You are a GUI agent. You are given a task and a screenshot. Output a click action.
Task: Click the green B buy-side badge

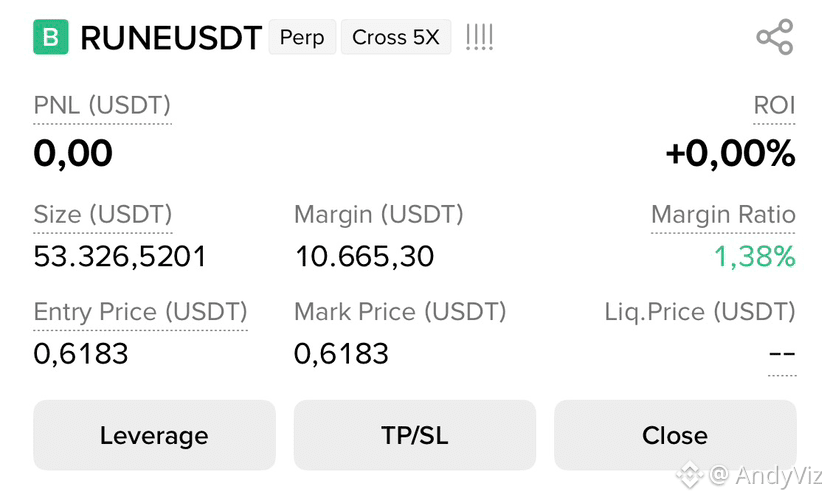[x=51, y=37]
